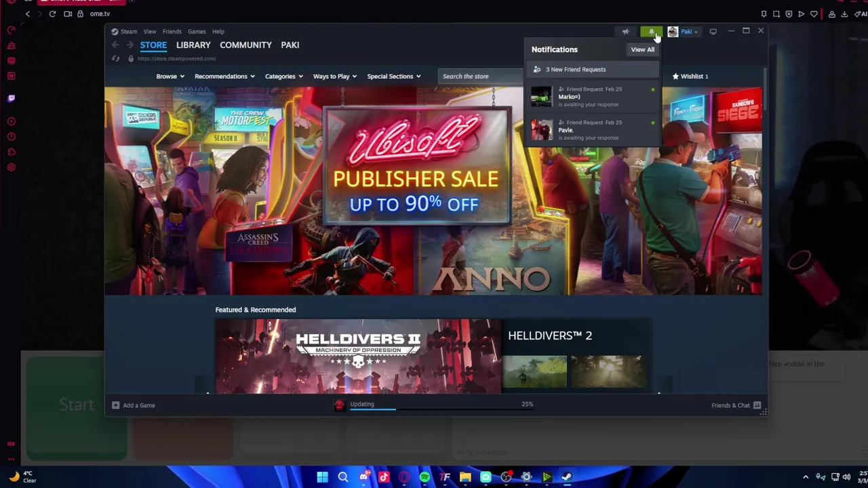The width and height of the screenshot is (868, 488).
Task: Open Friends & Chat text button
Action: (730, 405)
